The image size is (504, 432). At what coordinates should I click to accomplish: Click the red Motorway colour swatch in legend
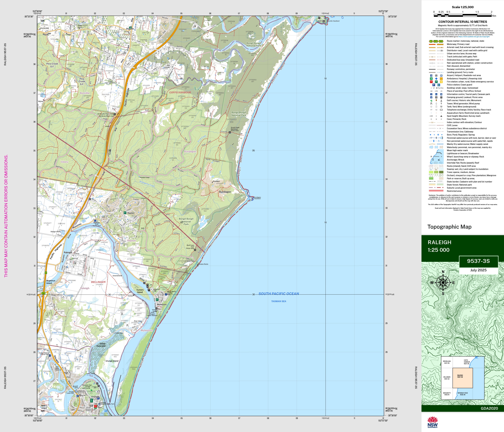point(432,44)
